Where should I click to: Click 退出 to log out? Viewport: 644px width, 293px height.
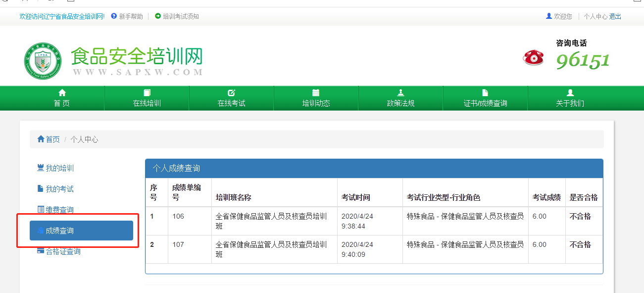(615, 16)
